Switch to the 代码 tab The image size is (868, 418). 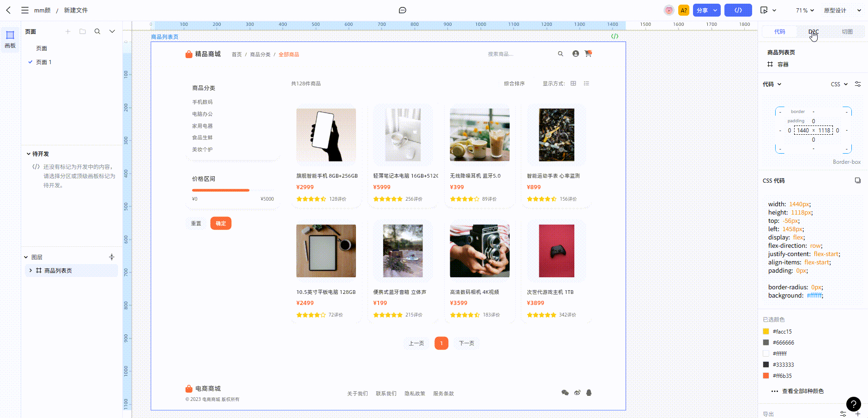click(x=779, y=31)
